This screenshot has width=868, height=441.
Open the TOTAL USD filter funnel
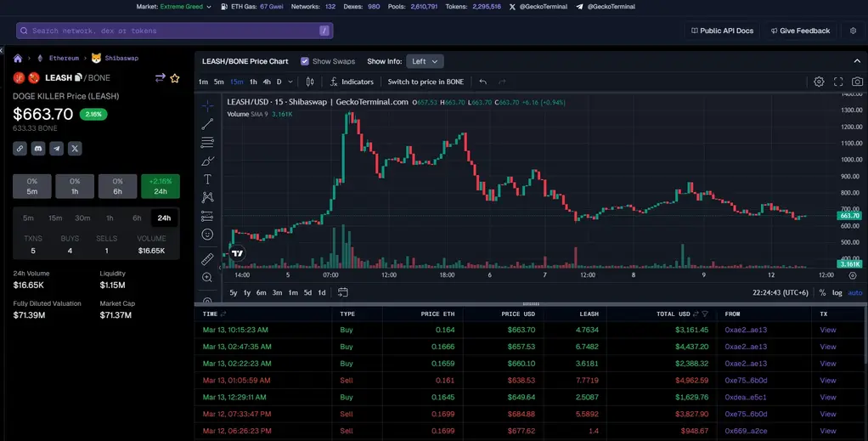click(x=705, y=314)
